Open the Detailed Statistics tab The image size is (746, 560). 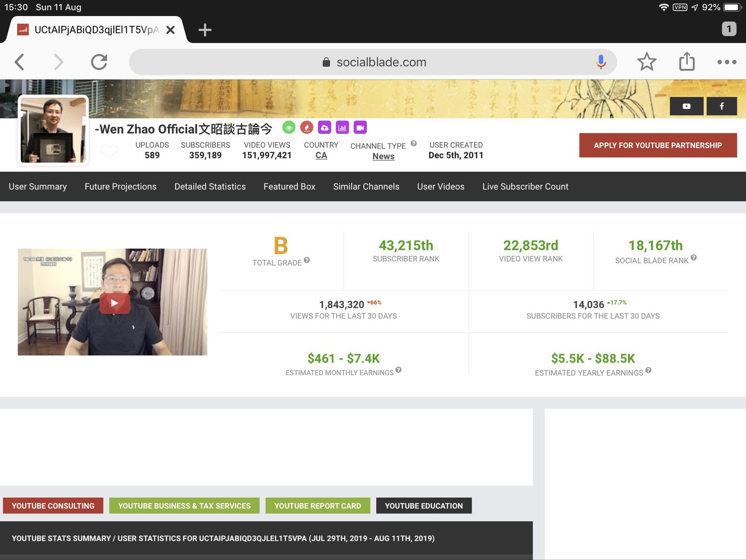(x=210, y=186)
